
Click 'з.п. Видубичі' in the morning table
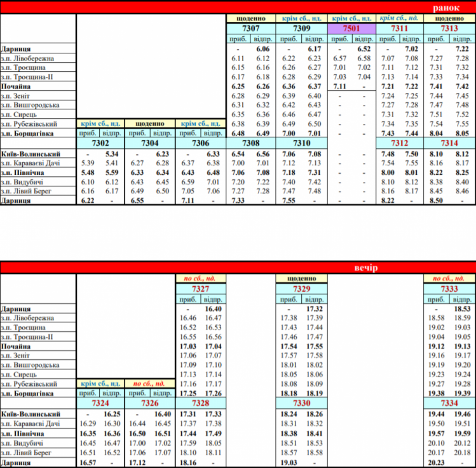22,182
